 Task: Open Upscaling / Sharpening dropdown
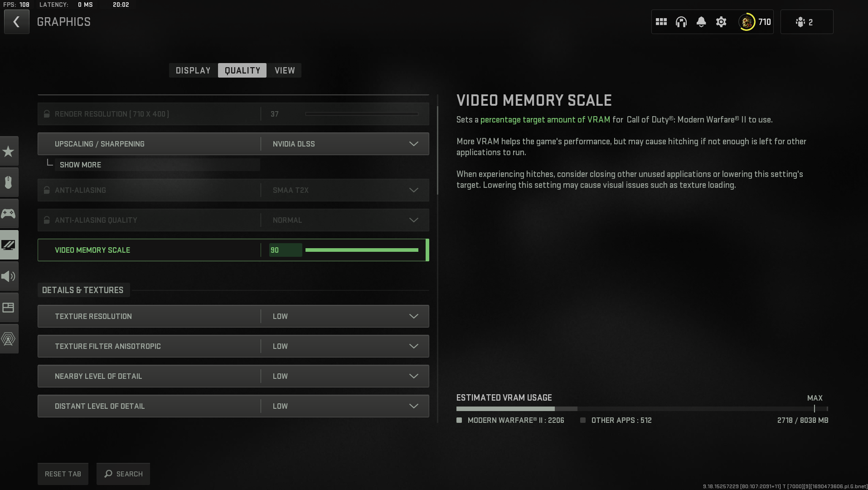click(233, 144)
